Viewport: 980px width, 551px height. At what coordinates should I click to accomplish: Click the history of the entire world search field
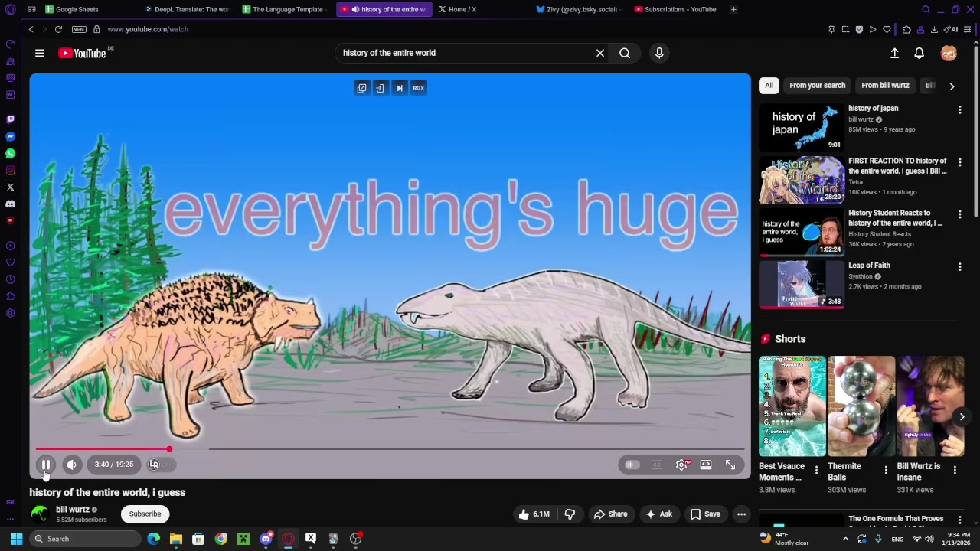[465, 53]
